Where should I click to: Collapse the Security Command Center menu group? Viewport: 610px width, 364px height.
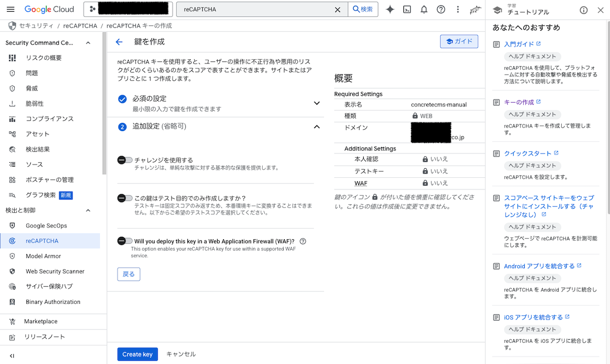[88, 42]
